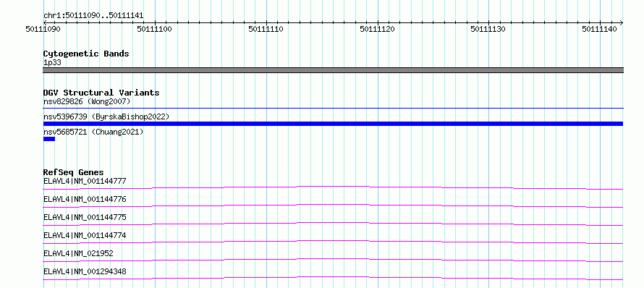
Task: Select transcript ELAVL4|NM_001144776 label
Action: [85, 199]
